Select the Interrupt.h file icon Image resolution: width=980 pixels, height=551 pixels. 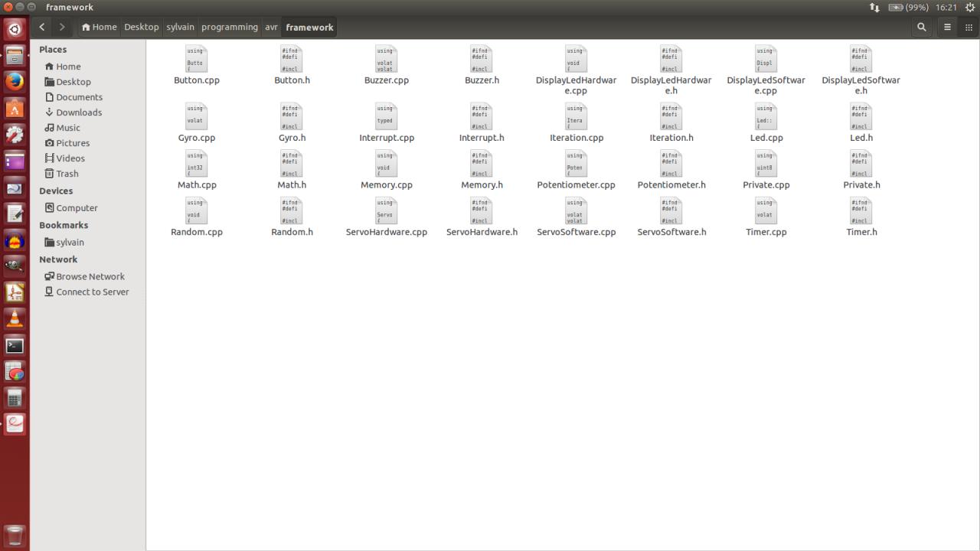(482, 117)
